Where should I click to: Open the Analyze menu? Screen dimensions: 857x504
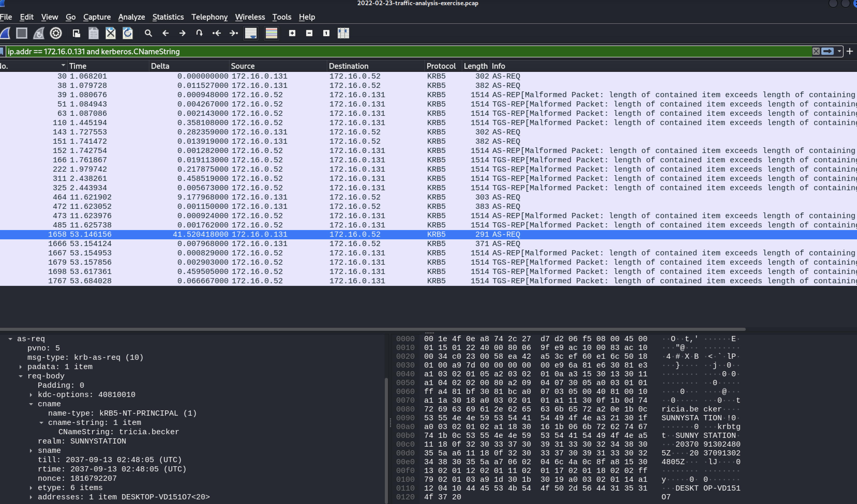[131, 17]
